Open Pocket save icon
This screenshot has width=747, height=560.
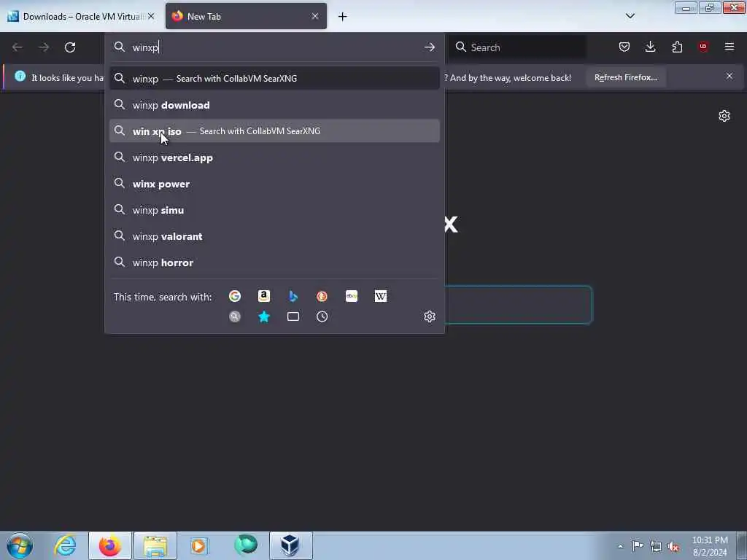point(624,47)
